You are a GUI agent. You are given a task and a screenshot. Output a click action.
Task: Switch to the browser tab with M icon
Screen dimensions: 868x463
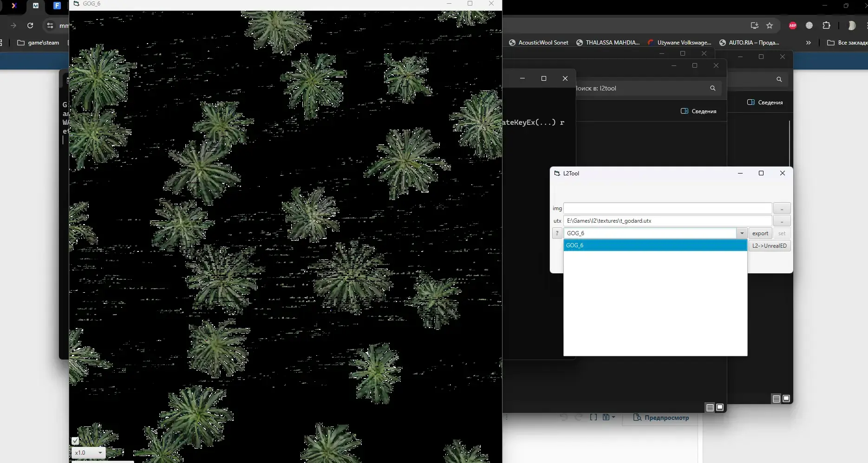pos(36,6)
